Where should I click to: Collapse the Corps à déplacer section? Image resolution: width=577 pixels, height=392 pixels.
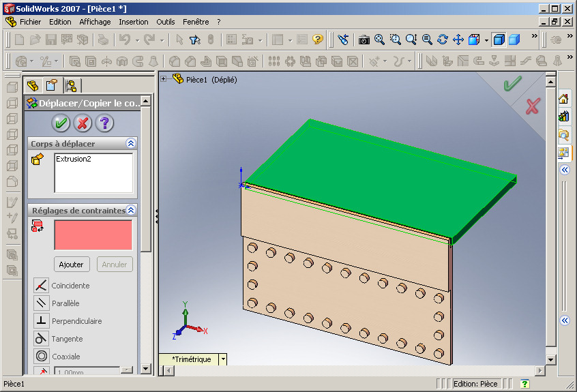tap(131, 143)
